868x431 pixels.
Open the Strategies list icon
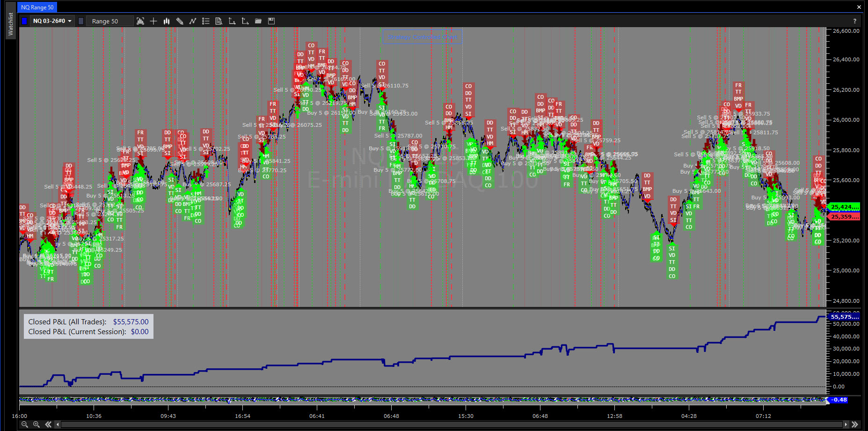pyautogui.click(x=206, y=21)
